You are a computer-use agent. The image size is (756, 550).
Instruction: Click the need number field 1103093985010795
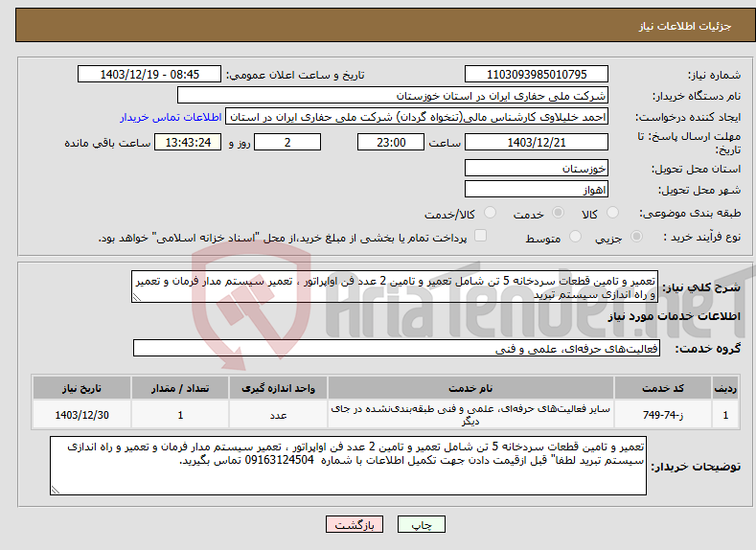[537, 74]
